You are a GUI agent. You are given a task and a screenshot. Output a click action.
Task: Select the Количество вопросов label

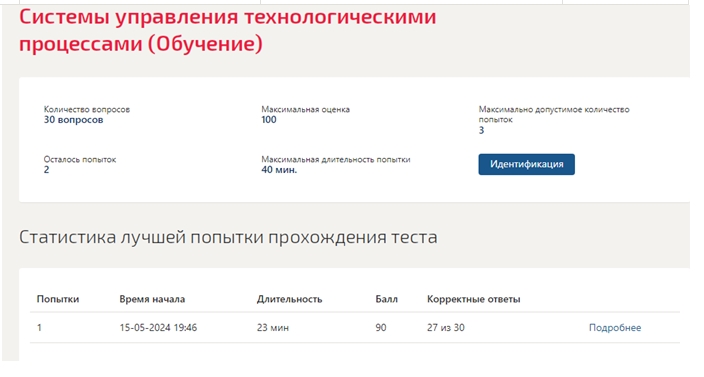tap(87, 109)
